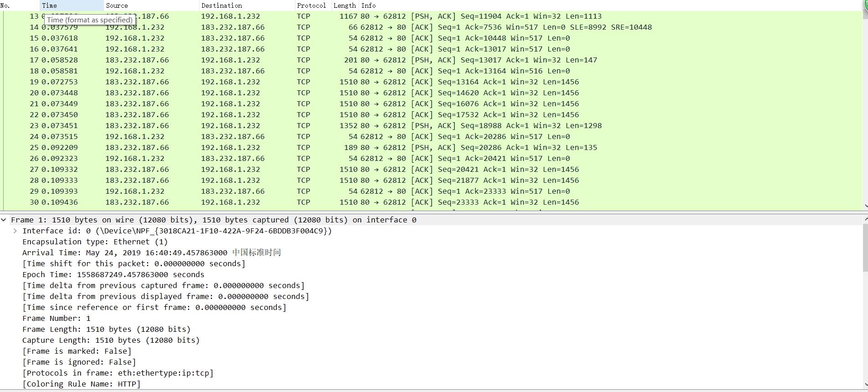
Task: Expand the Interface id node
Action: [x=15, y=231]
